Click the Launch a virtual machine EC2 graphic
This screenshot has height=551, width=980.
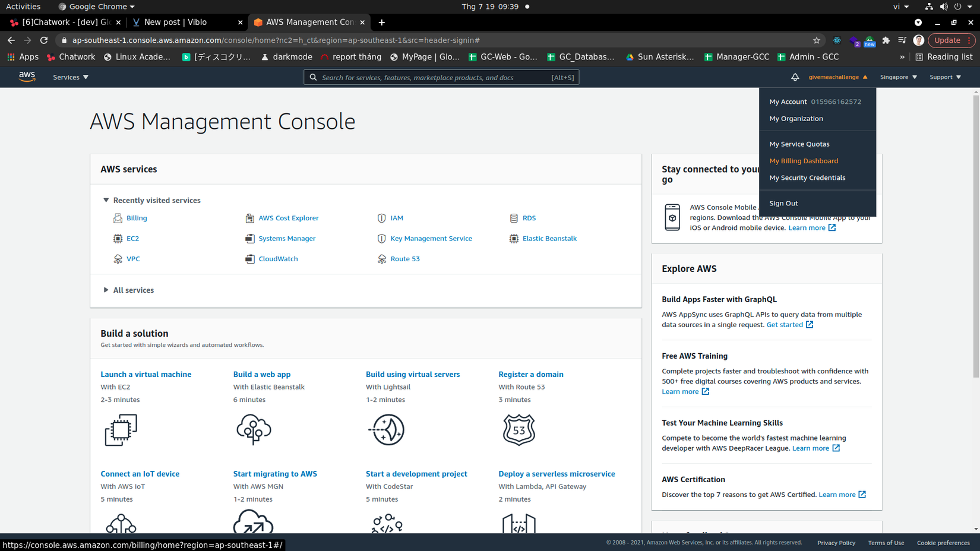121,430
